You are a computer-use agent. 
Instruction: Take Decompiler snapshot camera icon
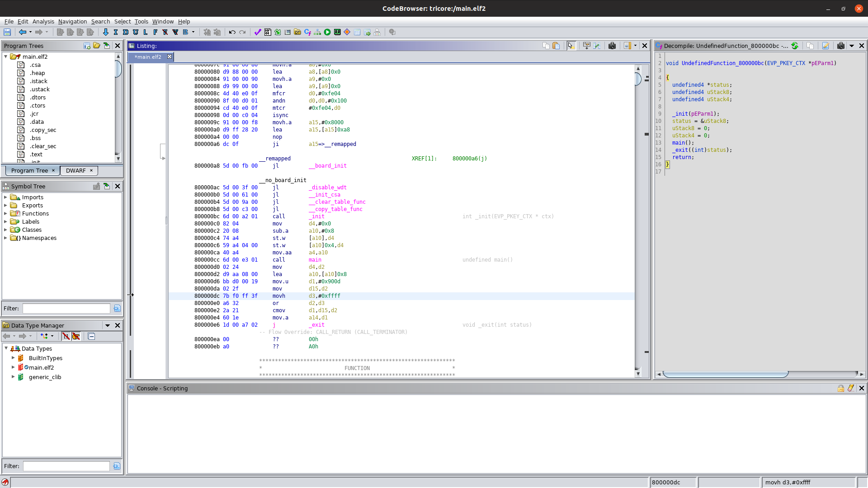click(x=841, y=46)
